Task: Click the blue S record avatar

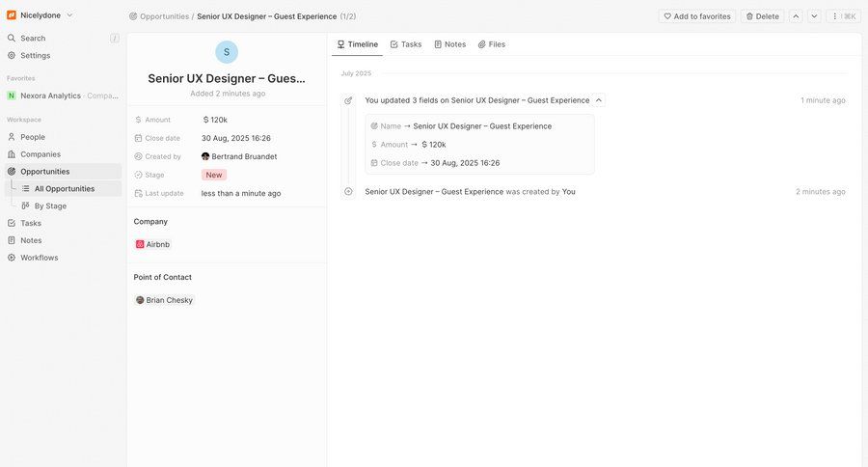Action: (x=227, y=52)
